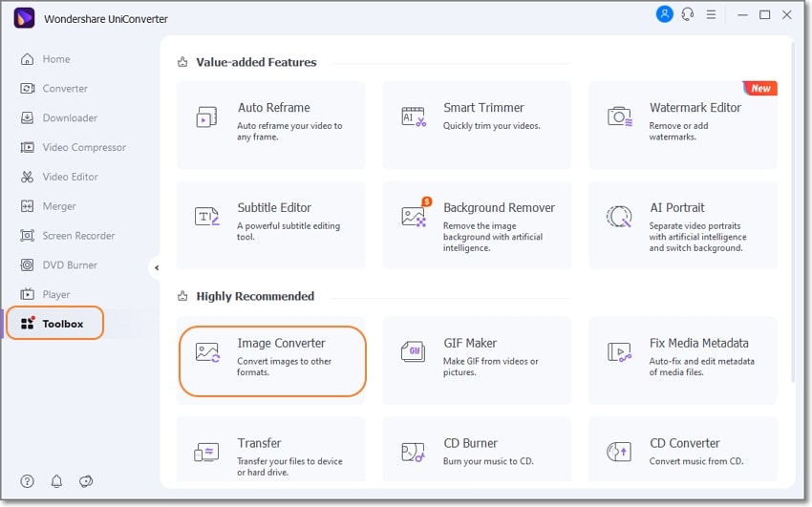Open notifications bell icon

[x=56, y=481]
